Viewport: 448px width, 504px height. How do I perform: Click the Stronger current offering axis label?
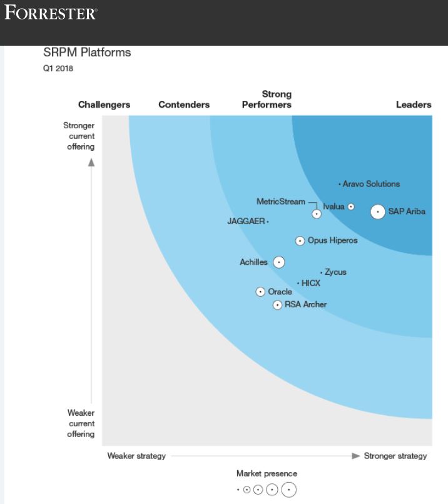79,136
